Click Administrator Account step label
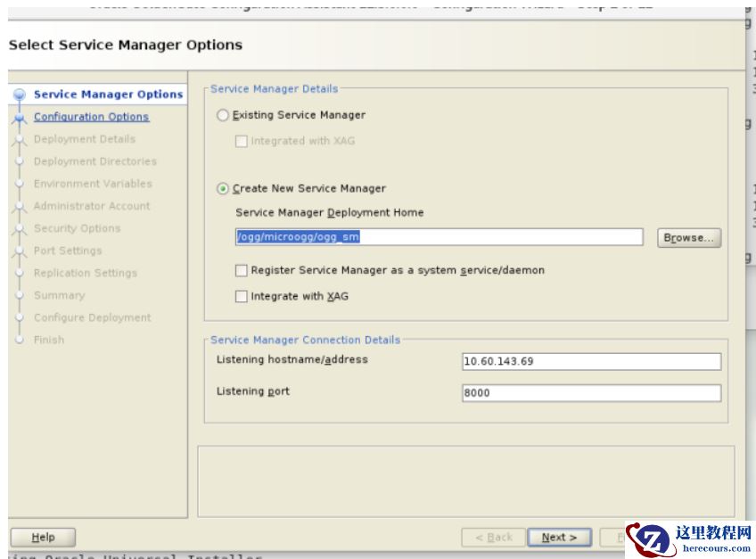This screenshot has height=559, width=756. pyautogui.click(x=92, y=206)
